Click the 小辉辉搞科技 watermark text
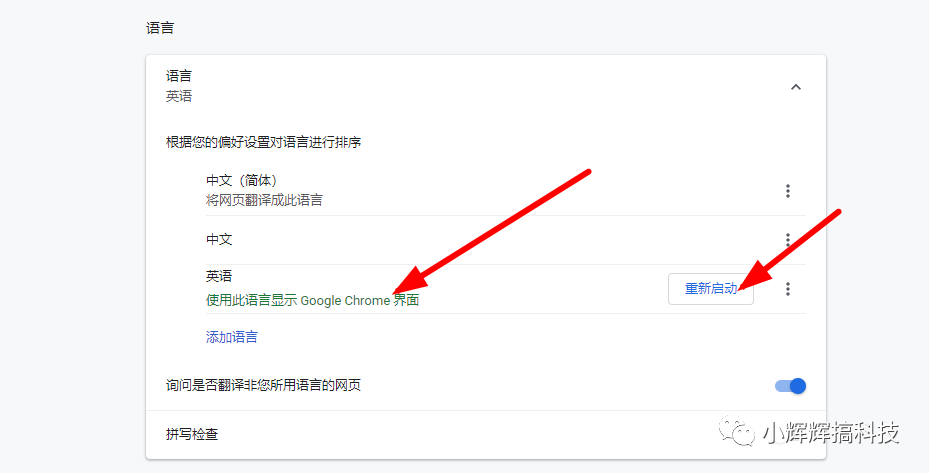929x473 pixels. pyautogui.click(x=830, y=433)
